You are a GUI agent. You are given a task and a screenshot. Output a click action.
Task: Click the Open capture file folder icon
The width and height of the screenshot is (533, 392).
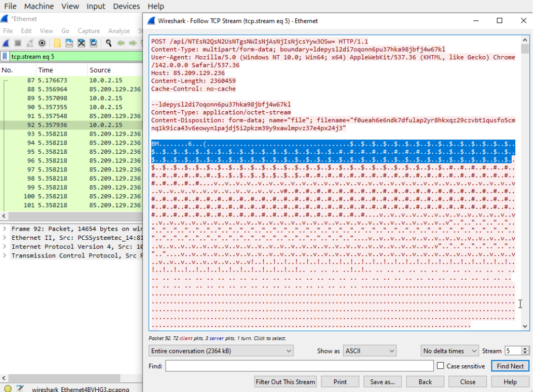(57, 43)
